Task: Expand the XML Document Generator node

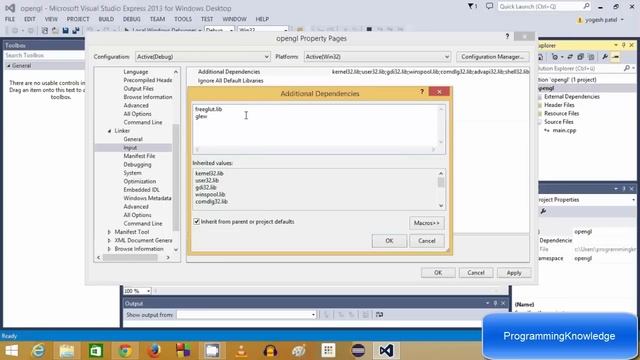Action: (x=109, y=240)
